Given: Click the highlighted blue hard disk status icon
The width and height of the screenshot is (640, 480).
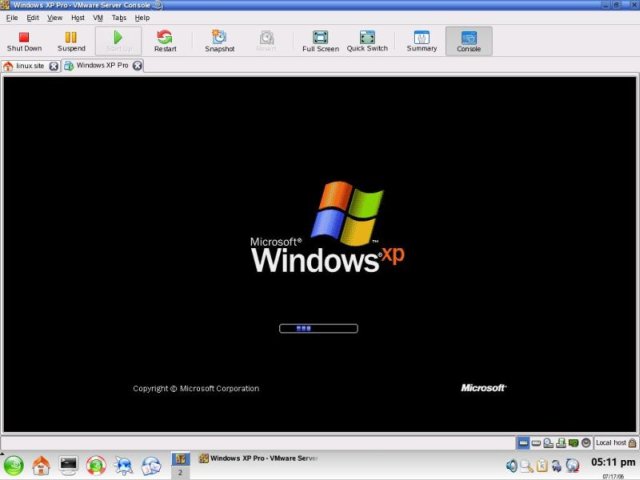Looking at the screenshot, I should click(x=523, y=443).
